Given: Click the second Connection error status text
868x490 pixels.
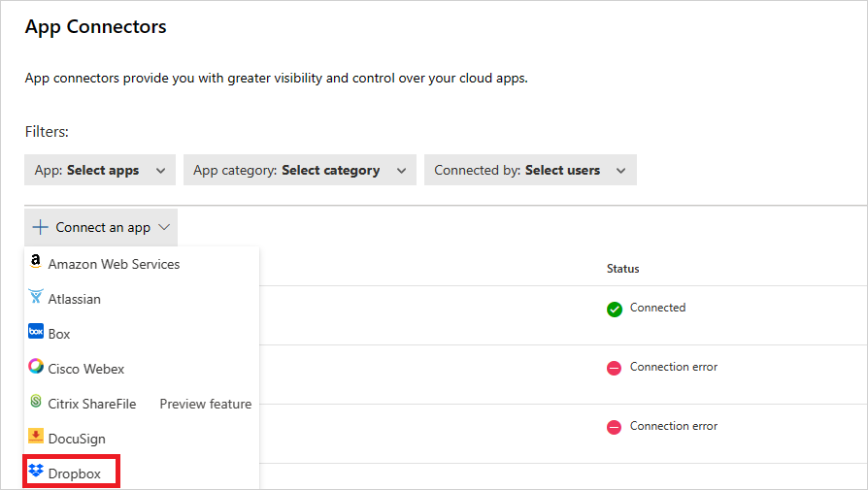Looking at the screenshot, I should (673, 427).
